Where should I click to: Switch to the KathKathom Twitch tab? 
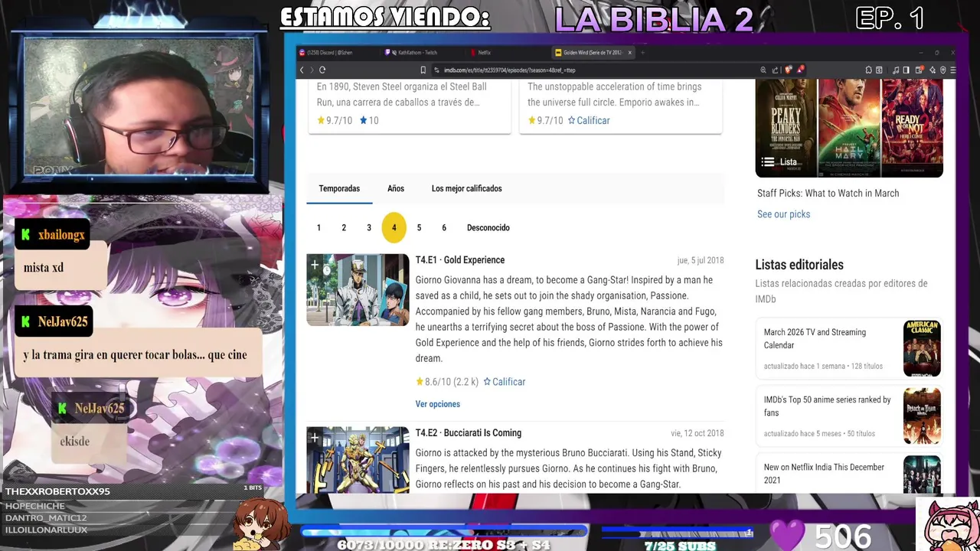coord(417,53)
